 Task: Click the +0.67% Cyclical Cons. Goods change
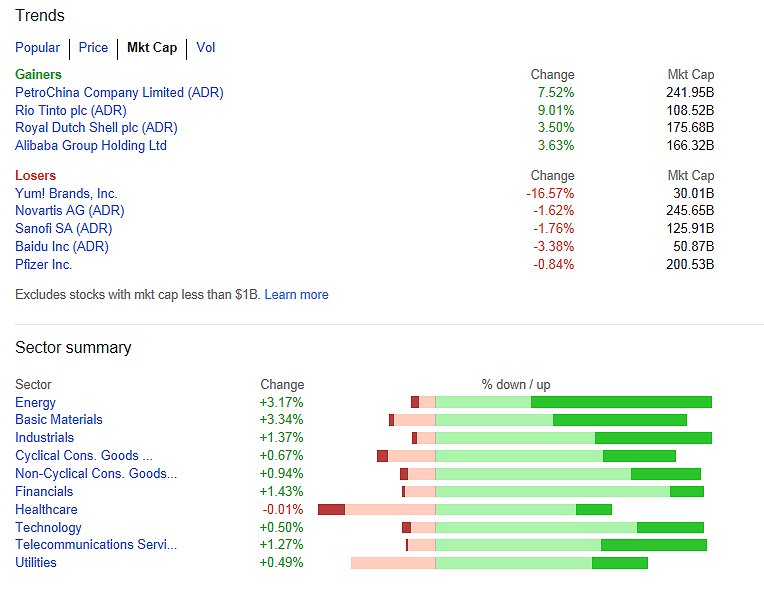pyautogui.click(x=282, y=456)
